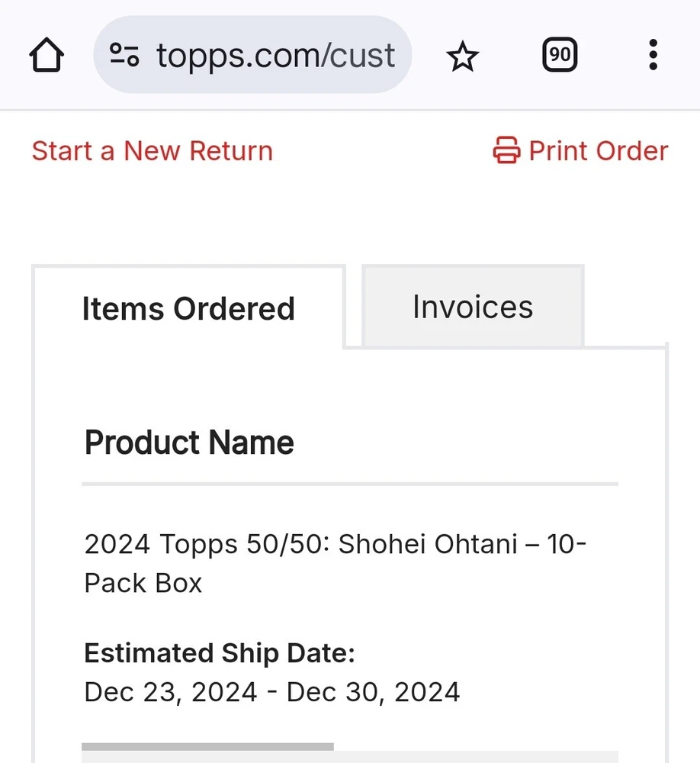This screenshot has height=763, width=700.
Task: Open the tab switcher showing 90 tabs
Action: pyautogui.click(x=560, y=55)
